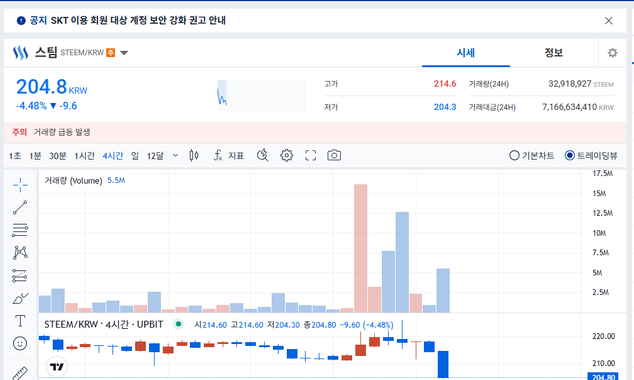Image resolution: width=634 pixels, height=380 pixels.
Task: Switch to the 시세 tab
Action: point(466,53)
